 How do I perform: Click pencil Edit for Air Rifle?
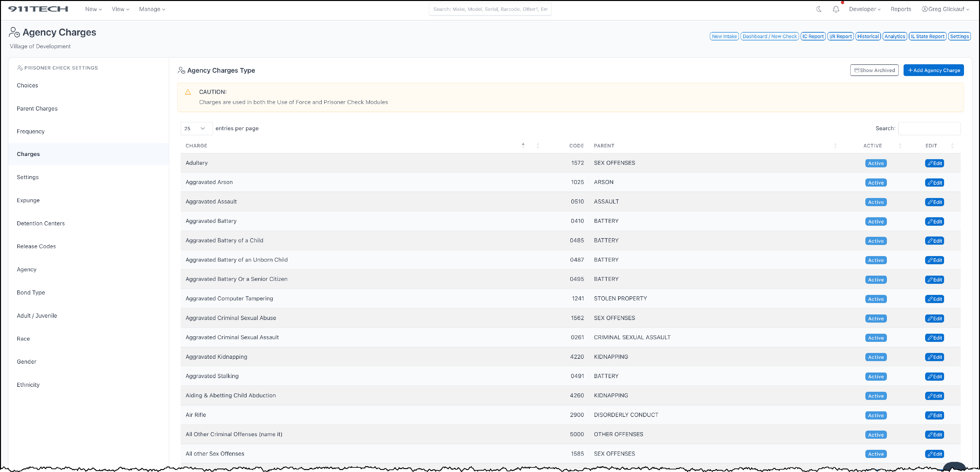[x=934, y=415]
